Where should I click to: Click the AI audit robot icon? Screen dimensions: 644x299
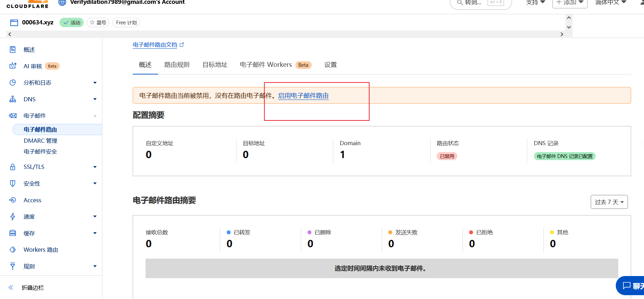(x=13, y=66)
